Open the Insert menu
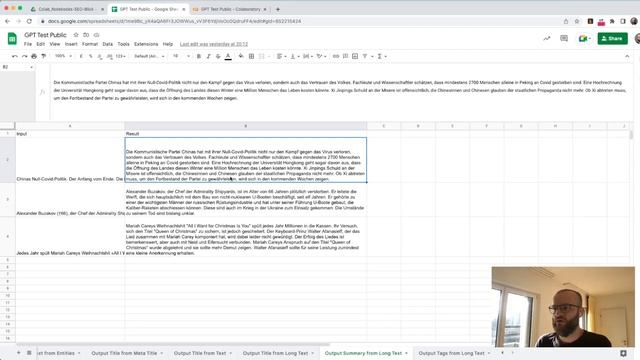 71,44
